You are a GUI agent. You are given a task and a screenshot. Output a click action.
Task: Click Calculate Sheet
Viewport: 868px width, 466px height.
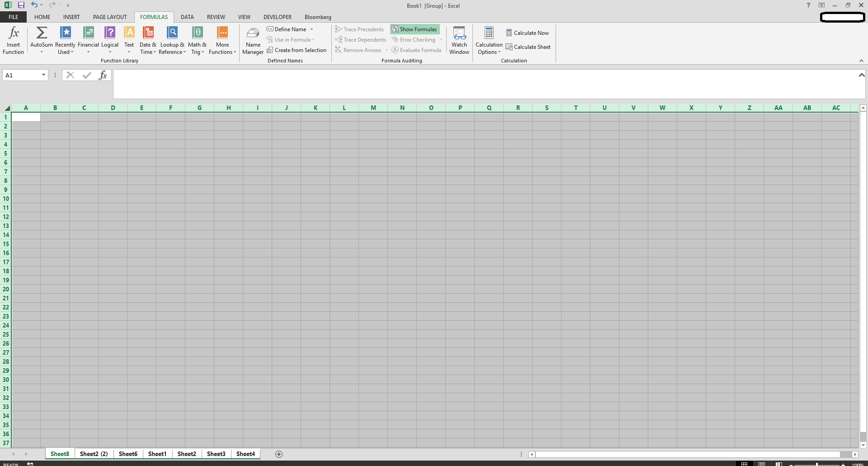(528, 47)
